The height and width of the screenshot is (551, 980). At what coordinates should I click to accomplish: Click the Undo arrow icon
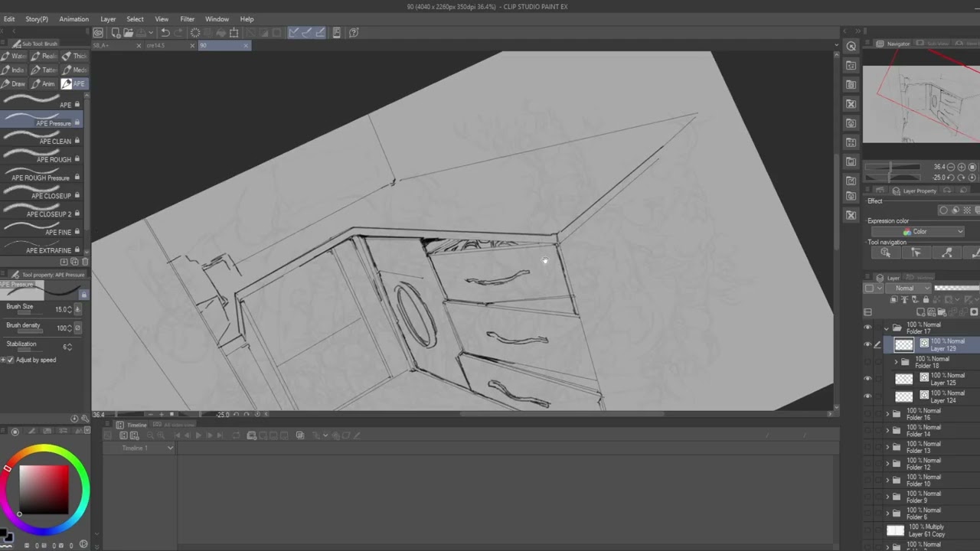click(165, 33)
